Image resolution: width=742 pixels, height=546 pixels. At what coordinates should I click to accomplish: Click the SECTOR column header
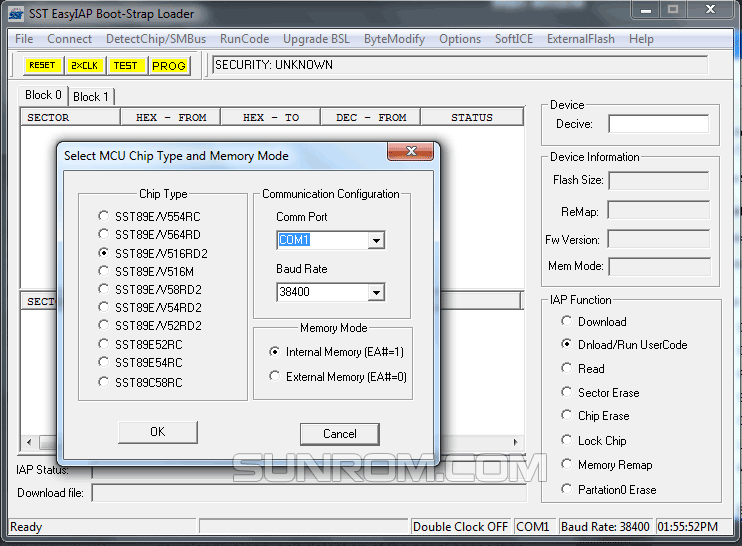[71, 117]
